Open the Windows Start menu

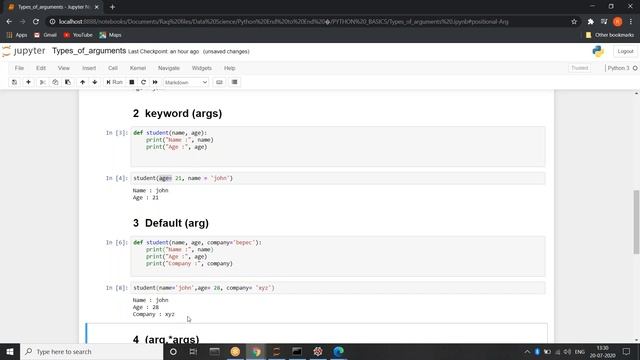pyautogui.click(x=10, y=351)
